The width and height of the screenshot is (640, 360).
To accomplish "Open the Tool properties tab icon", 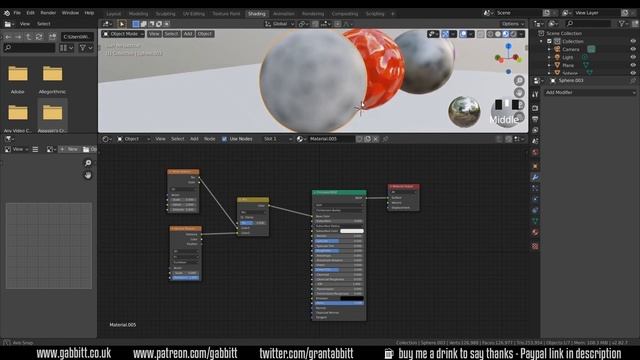I will (x=535, y=94).
